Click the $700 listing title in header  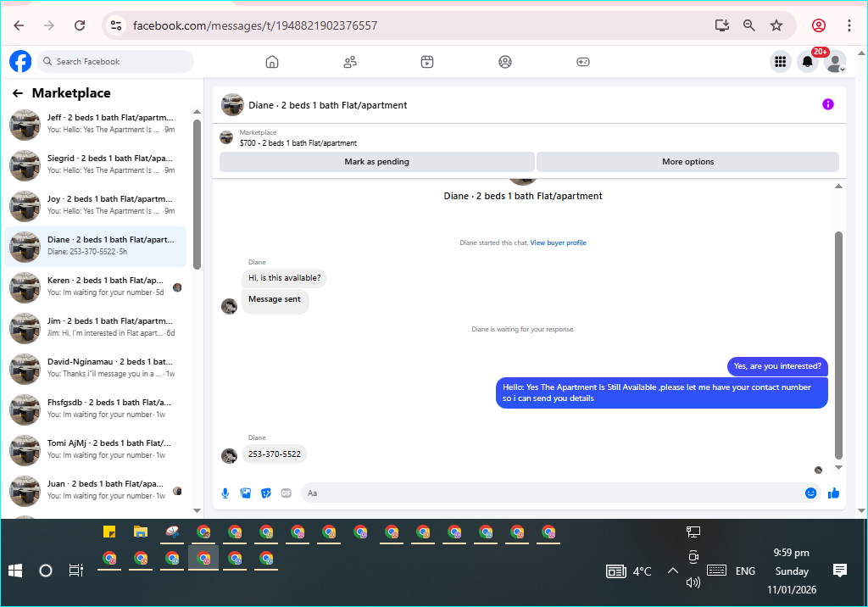[x=298, y=143]
